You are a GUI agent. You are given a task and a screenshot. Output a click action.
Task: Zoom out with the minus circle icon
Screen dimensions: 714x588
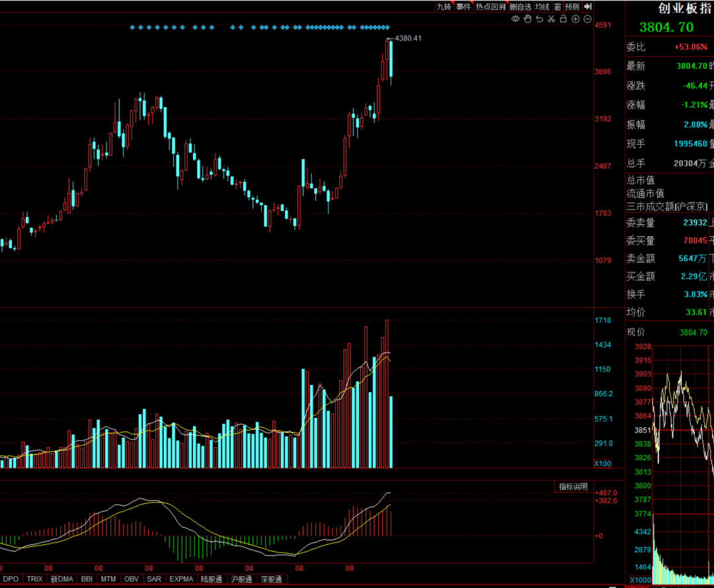[588, 19]
